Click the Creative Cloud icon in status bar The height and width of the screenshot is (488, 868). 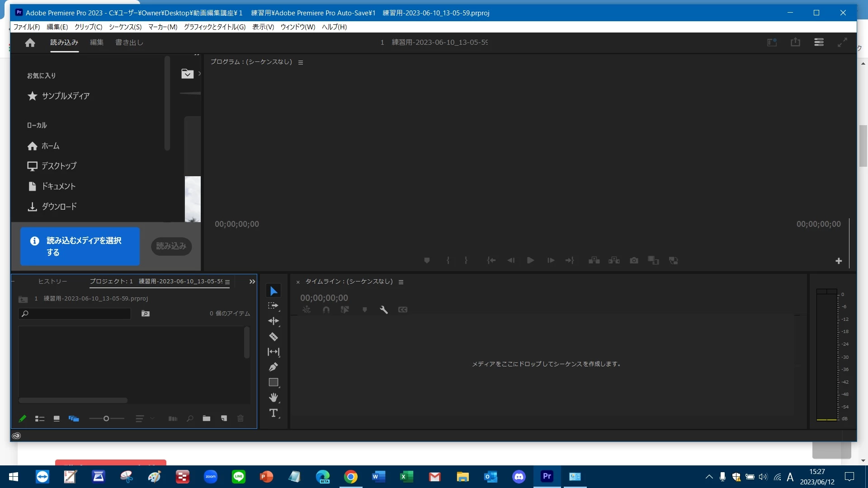16,436
